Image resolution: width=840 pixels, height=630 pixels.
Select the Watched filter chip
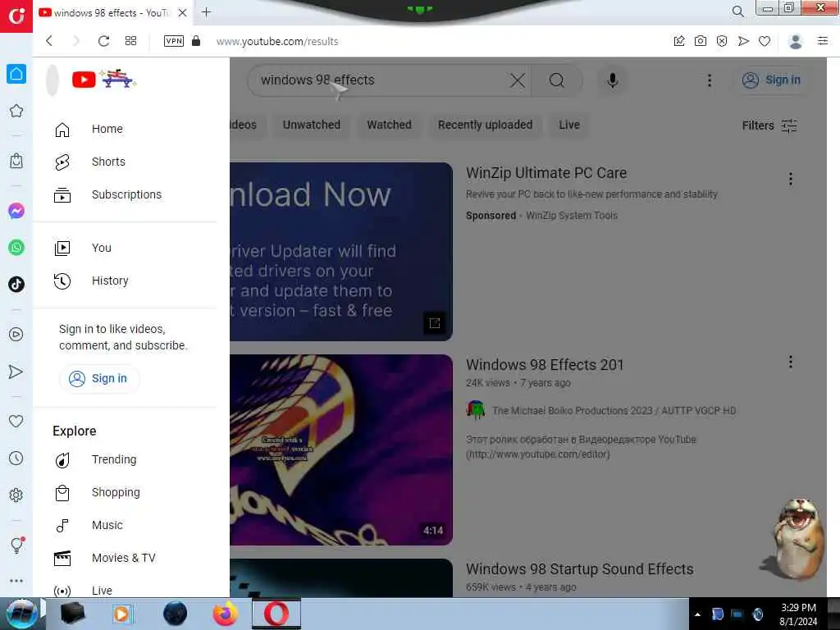pyautogui.click(x=390, y=125)
